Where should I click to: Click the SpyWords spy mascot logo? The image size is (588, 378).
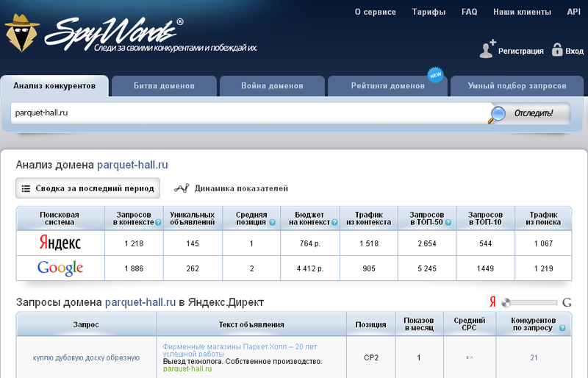click(x=22, y=33)
